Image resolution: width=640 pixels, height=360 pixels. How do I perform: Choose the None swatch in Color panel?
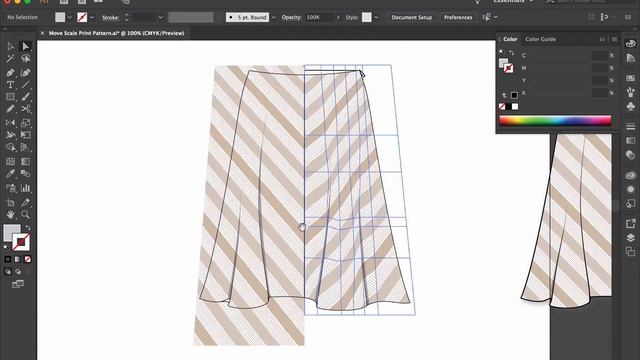502,107
